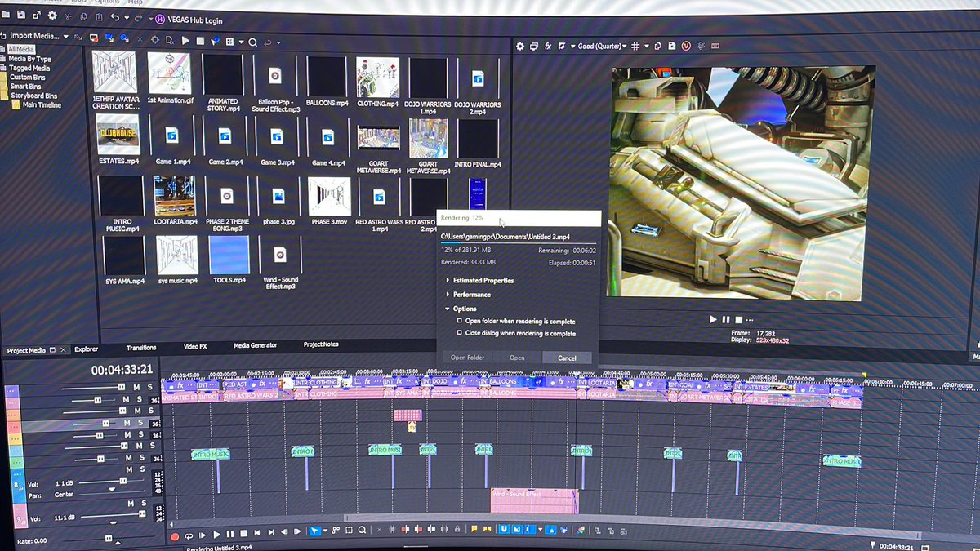Click Stop in timeline transport bar

[243, 535]
